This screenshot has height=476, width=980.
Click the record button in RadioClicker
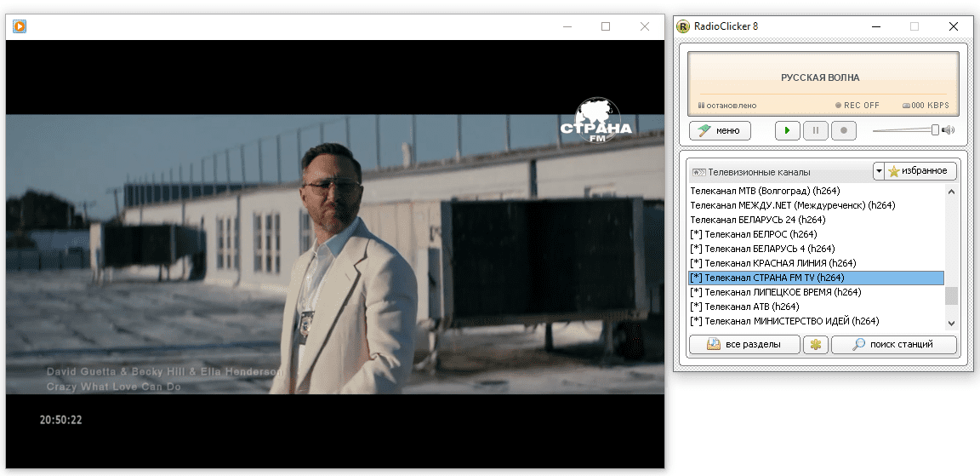pyautogui.click(x=844, y=131)
